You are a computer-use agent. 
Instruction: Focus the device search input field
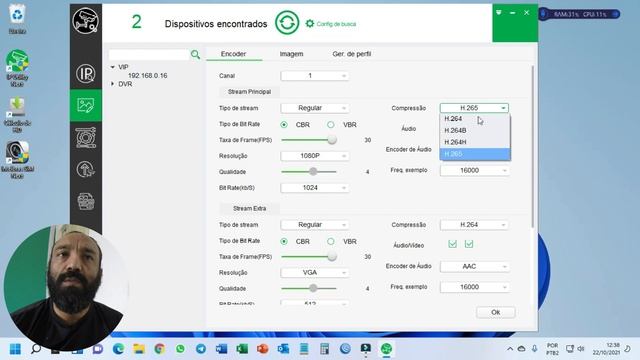[x=149, y=54]
